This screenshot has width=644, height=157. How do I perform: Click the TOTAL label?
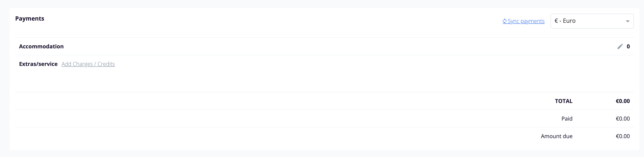coord(564,101)
